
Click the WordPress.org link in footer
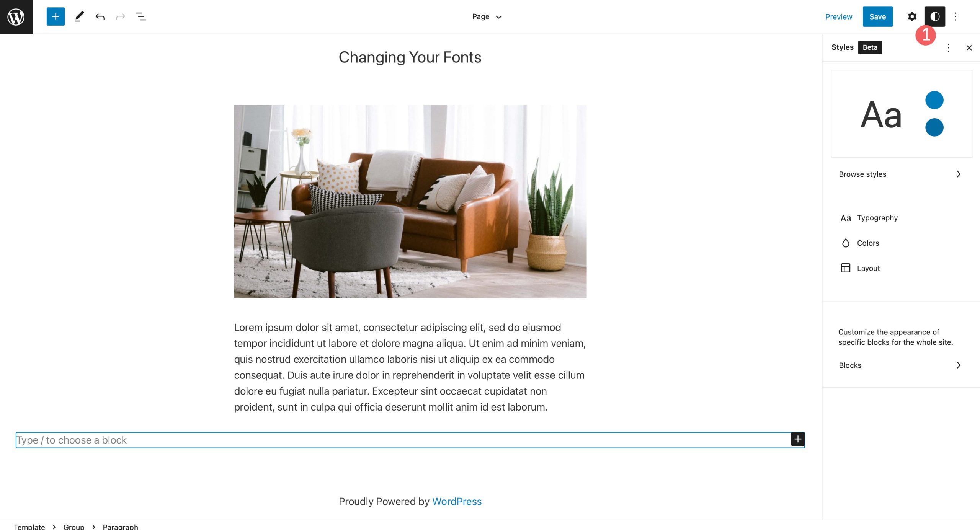point(457,502)
